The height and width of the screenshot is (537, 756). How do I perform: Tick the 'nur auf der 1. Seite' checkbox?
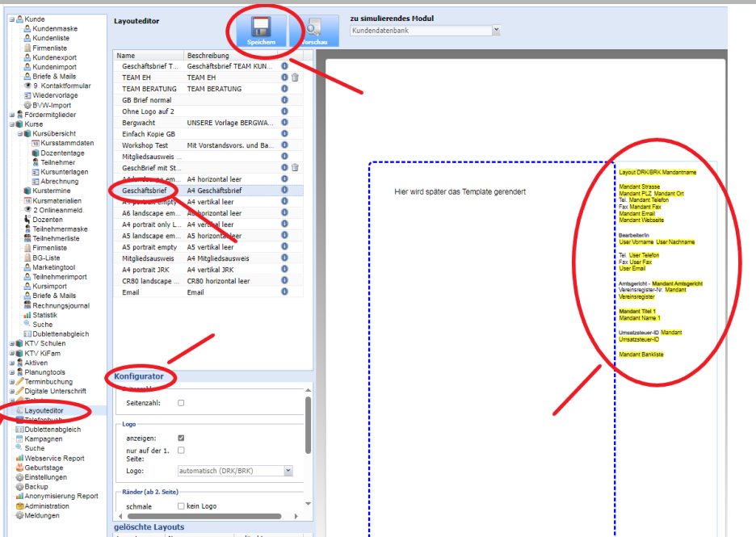pos(181,450)
